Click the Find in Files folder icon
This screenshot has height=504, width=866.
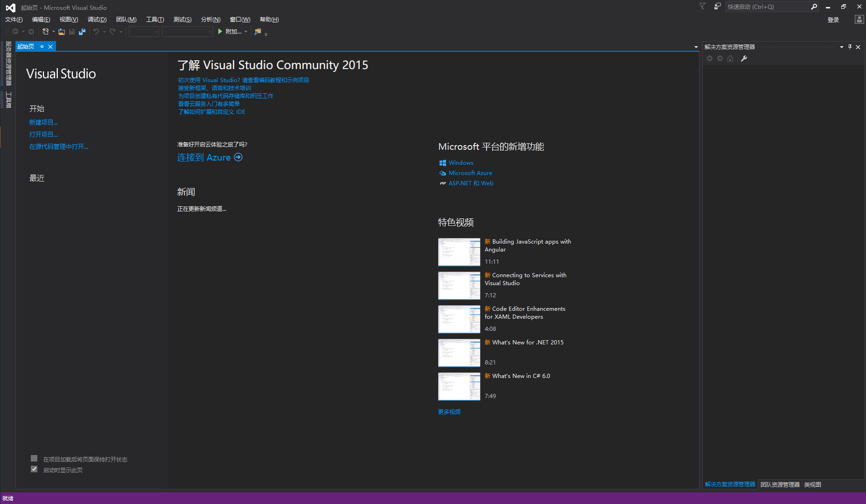(x=258, y=32)
